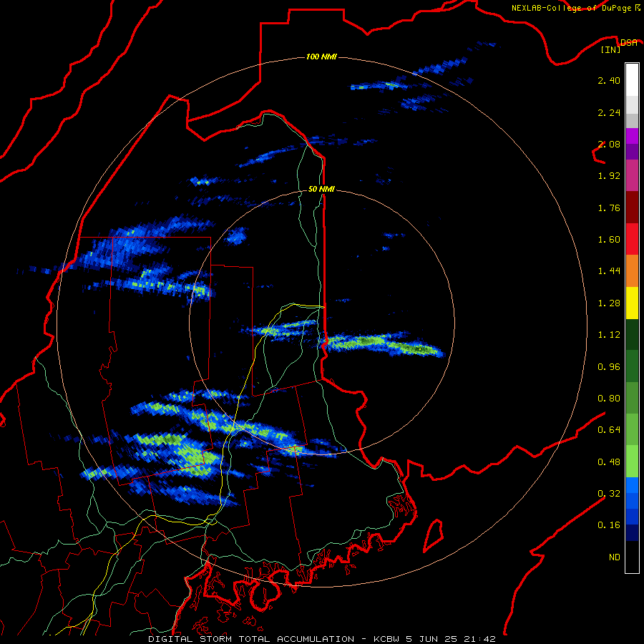
Task: Pick the white top swatch of the scale
Action: click(632, 79)
